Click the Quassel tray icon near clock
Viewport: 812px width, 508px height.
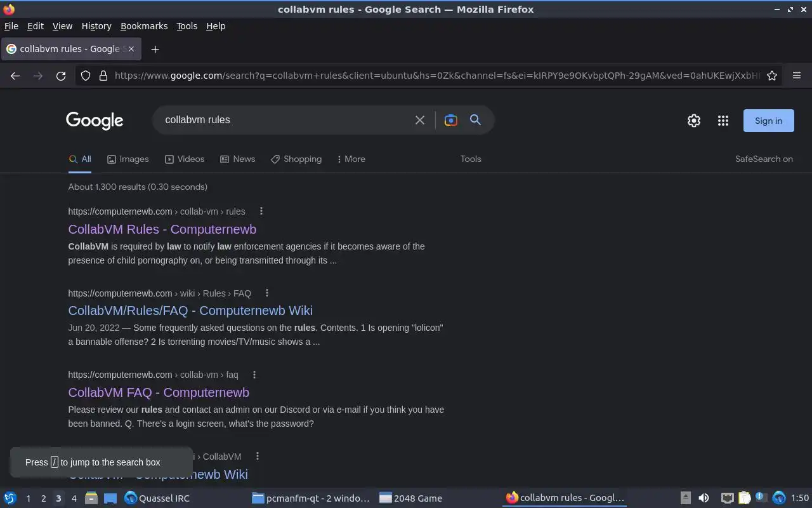point(779,498)
